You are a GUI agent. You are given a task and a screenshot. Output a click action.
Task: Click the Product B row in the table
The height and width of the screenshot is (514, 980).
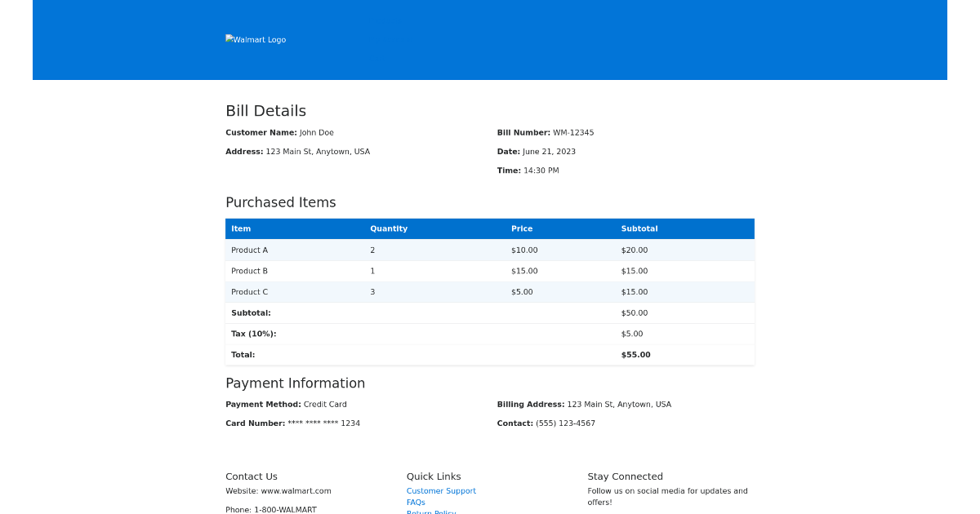490,271
